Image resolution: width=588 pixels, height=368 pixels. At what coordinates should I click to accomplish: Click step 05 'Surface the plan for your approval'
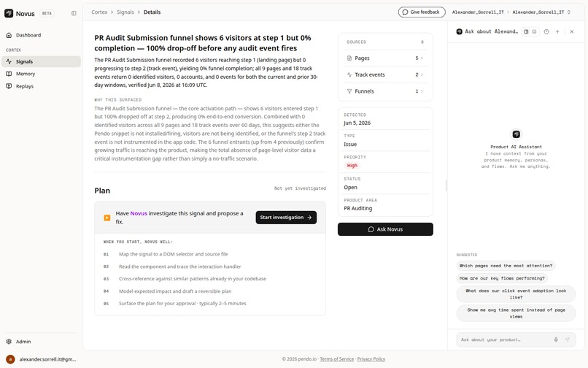point(182,304)
